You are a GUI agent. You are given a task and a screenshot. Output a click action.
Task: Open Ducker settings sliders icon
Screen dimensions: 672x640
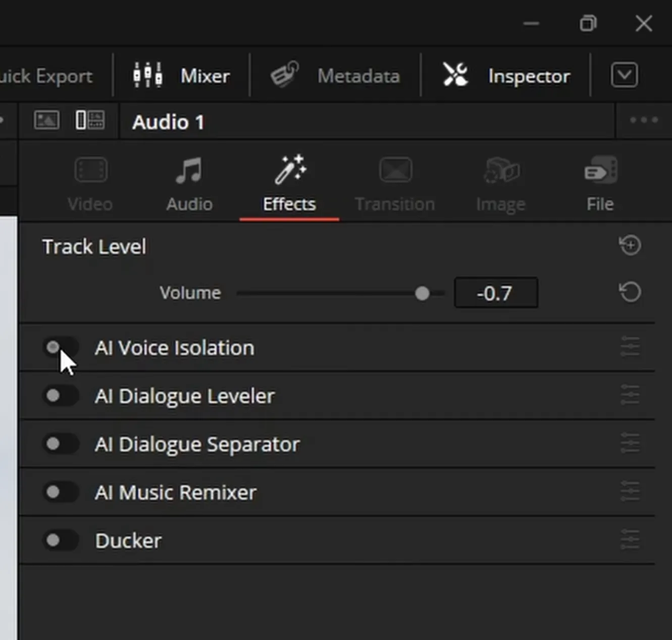pyautogui.click(x=630, y=540)
